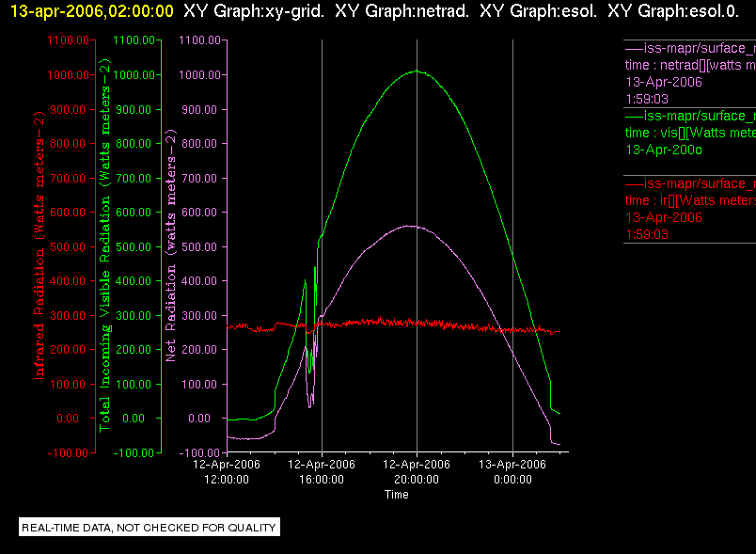This screenshot has width=756, height=554.
Task: Click the purple 13-Apr-2006 legend date
Action: click(664, 82)
